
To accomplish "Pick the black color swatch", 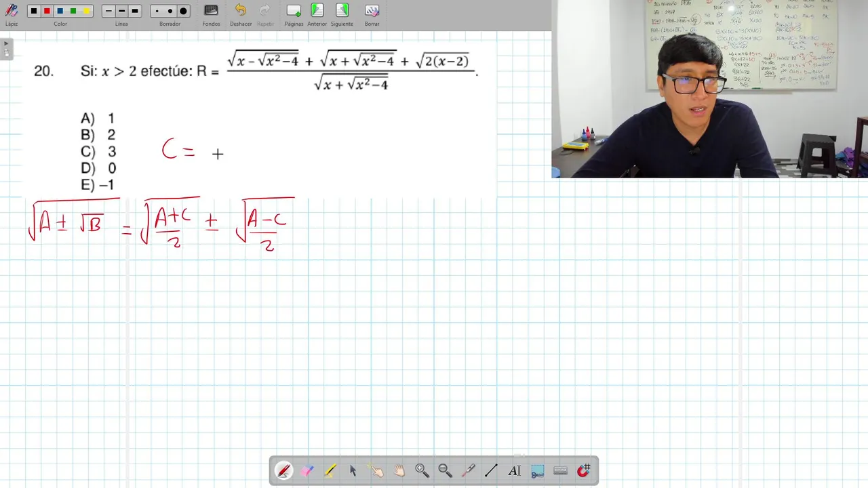I will pos(34,11).
